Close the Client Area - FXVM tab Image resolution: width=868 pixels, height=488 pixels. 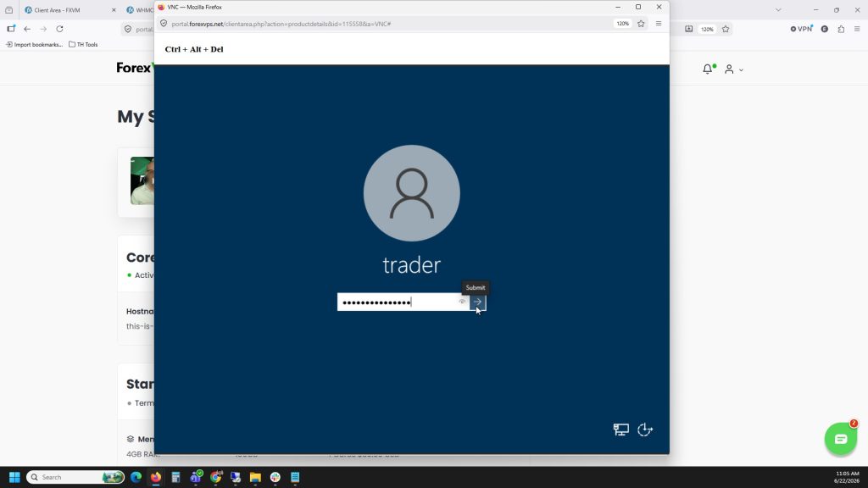point(114,10)
